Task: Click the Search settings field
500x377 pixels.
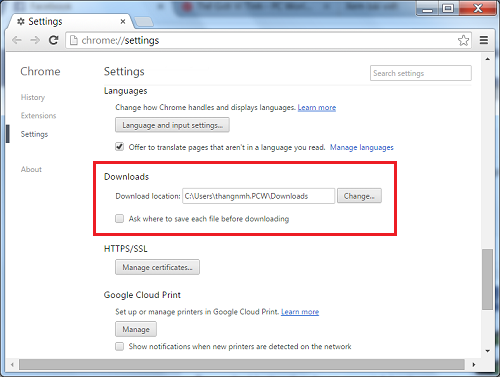Action: pos(421,73)
